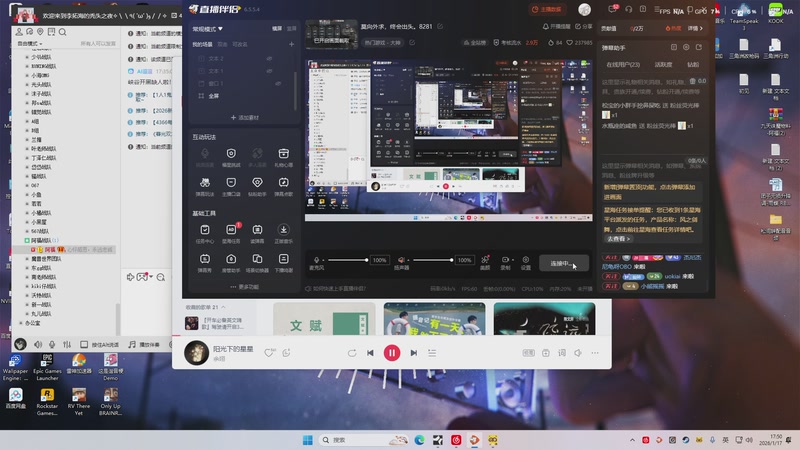Click the 连接中 start stream button

pyautogui.click(x=563, y=263)
